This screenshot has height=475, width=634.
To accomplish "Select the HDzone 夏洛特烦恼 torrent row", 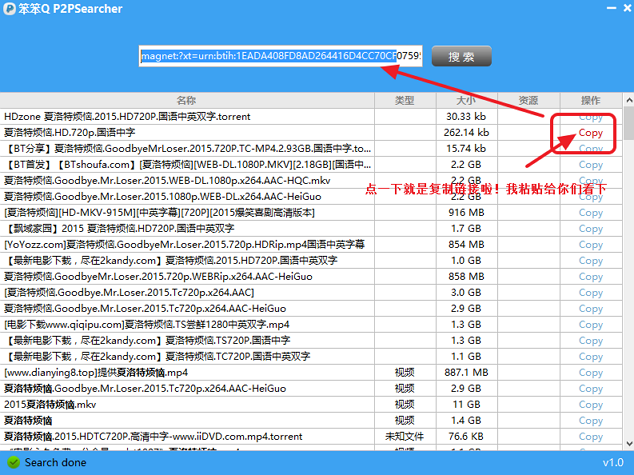I will 311,116.
